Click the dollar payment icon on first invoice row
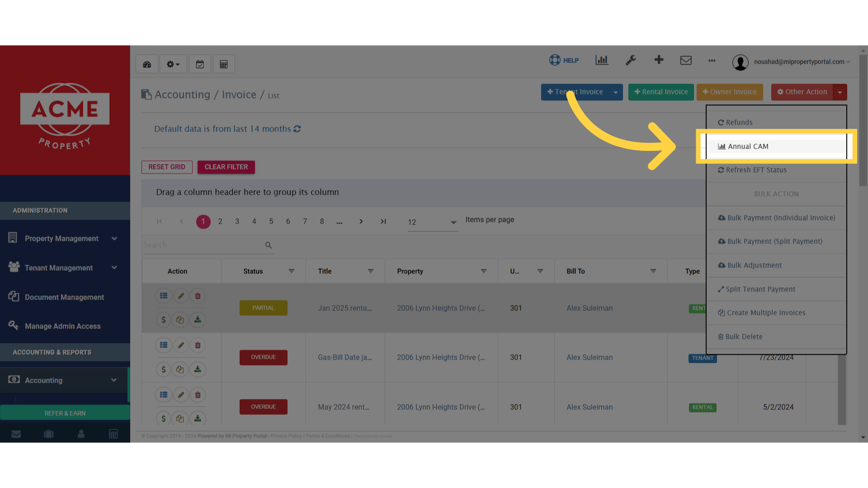 (163, 320)
